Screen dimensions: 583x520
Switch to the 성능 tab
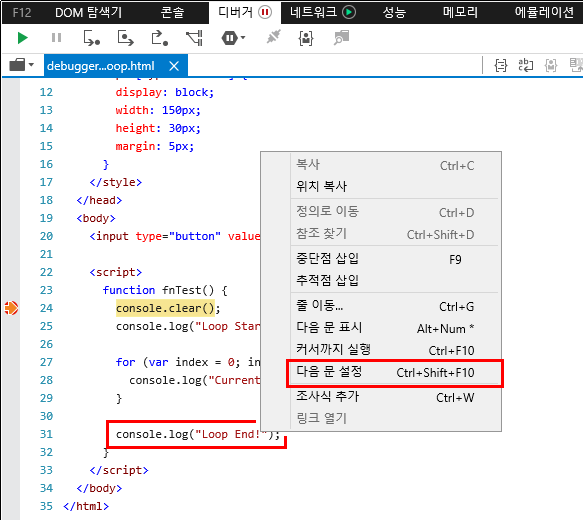(394, 13)
